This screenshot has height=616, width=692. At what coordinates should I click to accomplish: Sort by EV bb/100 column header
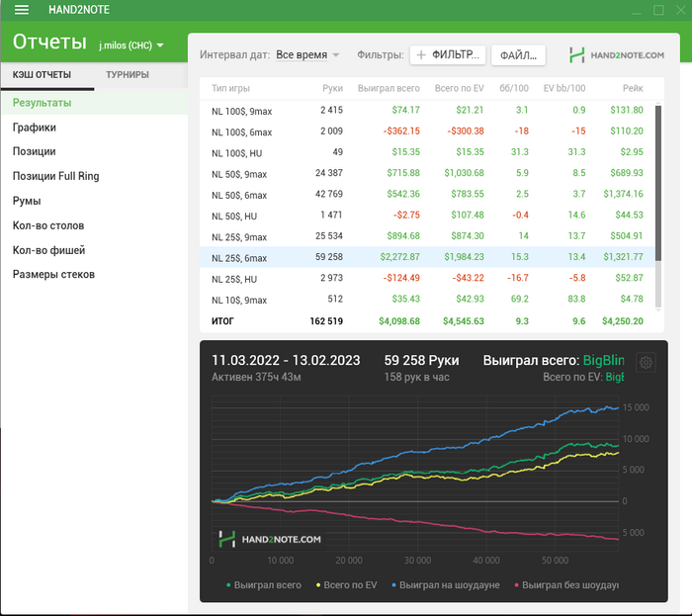(564, 88)
